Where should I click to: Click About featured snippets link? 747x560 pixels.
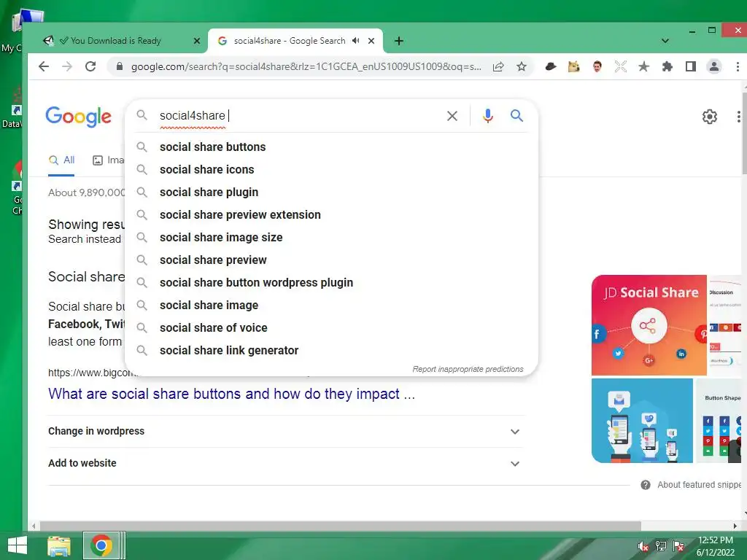click(700, 485)
